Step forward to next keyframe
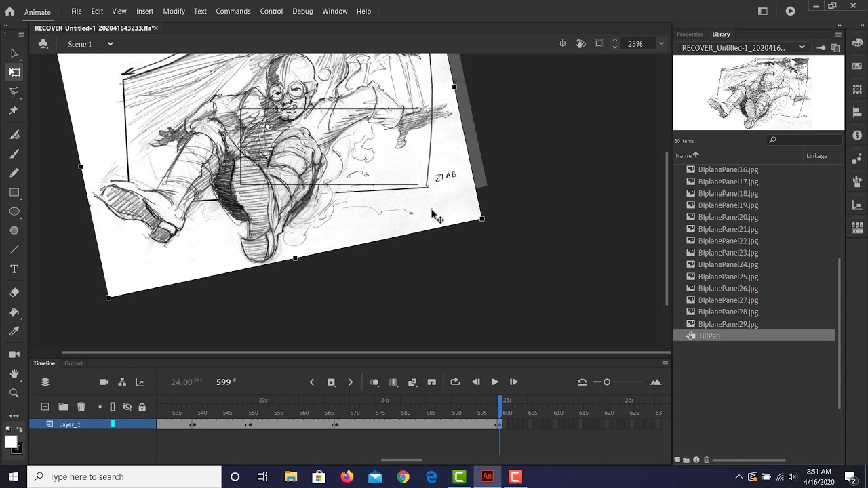 (350, 382)
